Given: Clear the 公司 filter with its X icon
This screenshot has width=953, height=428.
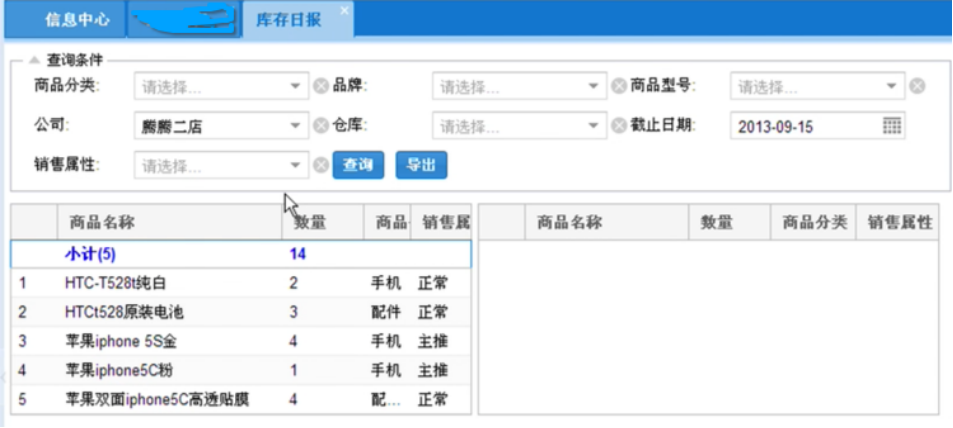Looking at the screenshot, I should pyautogui.click(x=320, y=126).
